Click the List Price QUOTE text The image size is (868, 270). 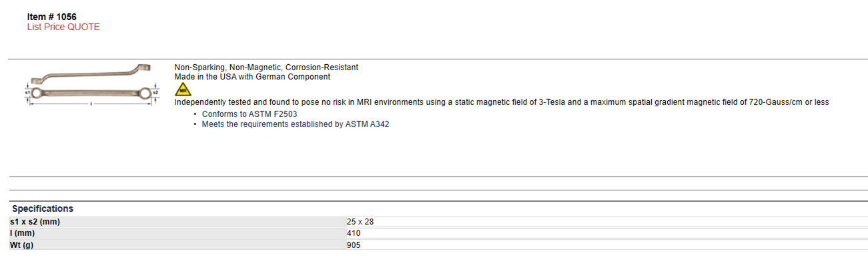pyautogui.click(x=63, y=27)
